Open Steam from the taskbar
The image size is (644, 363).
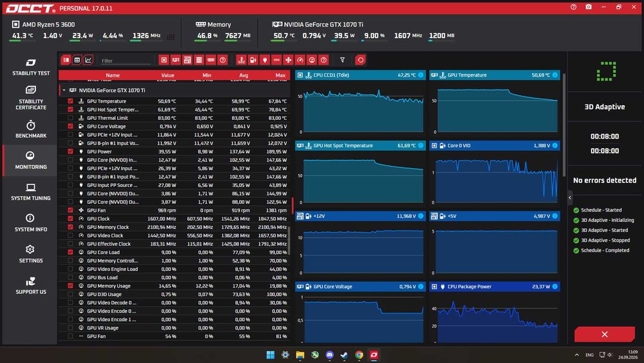pos(344,355)
